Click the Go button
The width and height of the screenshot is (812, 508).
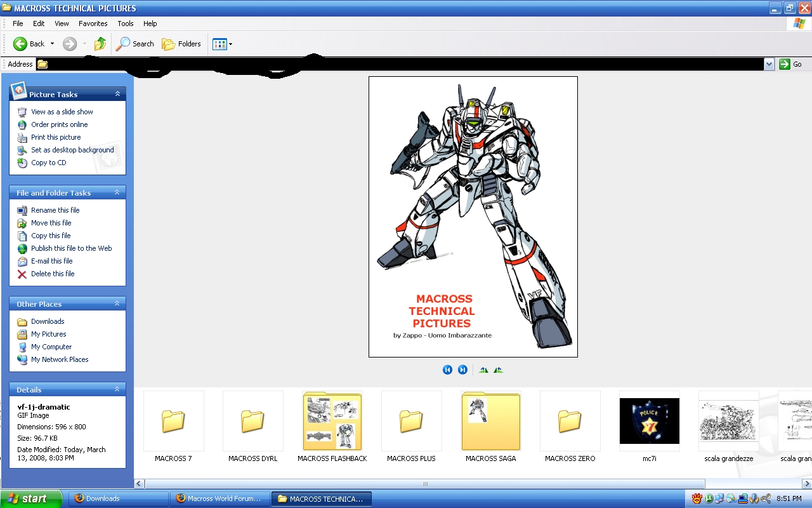click(x=791, y=64)
